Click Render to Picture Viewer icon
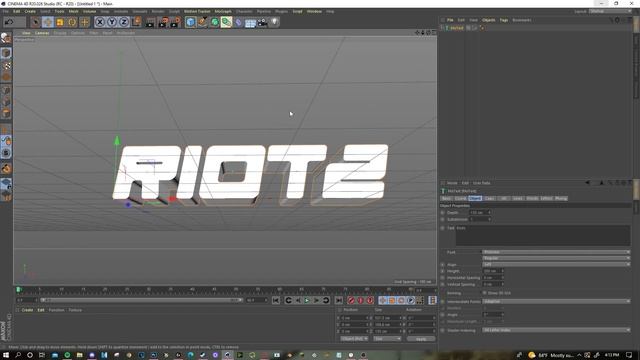This screenshot has width=640, height=360. click(x=163, y=22)
